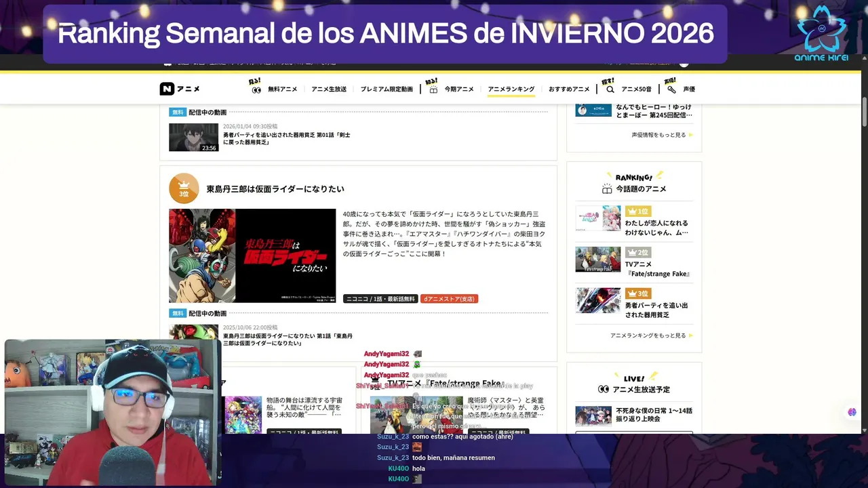Click the page vertical scrollbar thumb
The width and height of the screenshot is (868, 488).
point(865,112)
